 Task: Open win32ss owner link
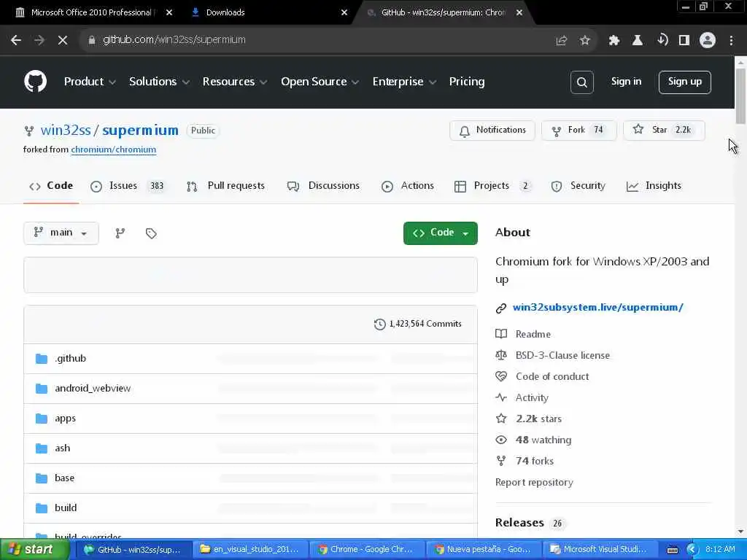point(65,131)
